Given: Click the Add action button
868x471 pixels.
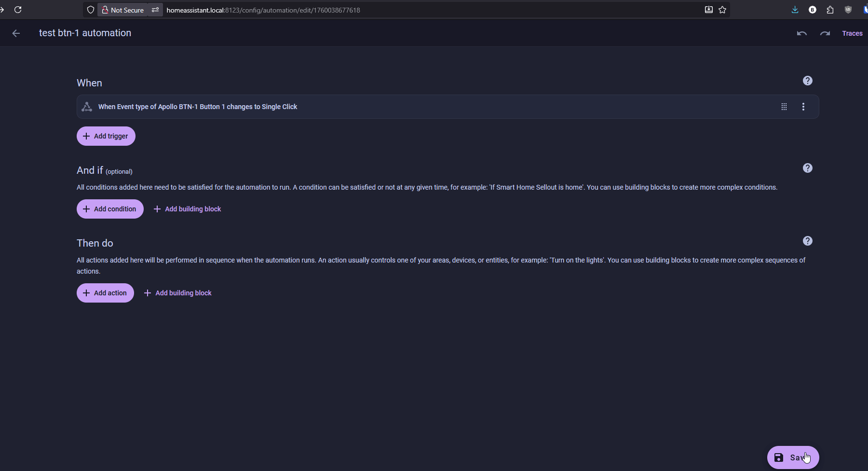Looking at the screenshot, I should (x=105, y=293).
